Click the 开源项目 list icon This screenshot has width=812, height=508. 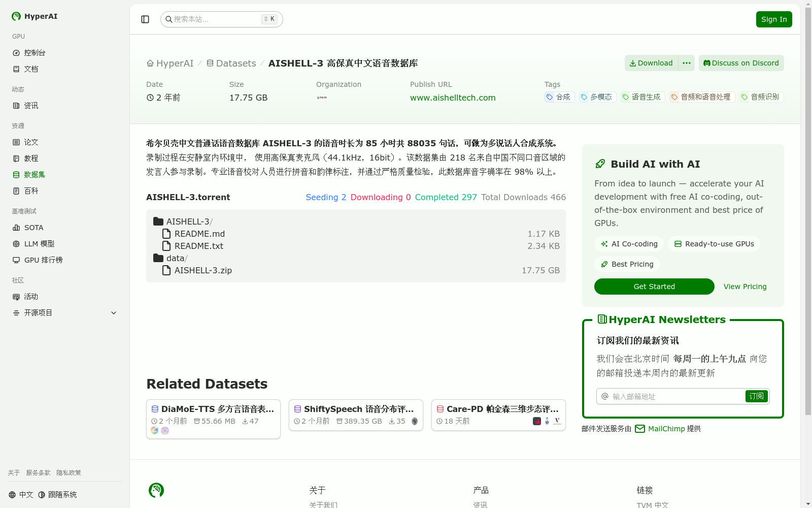pos(16,313)
